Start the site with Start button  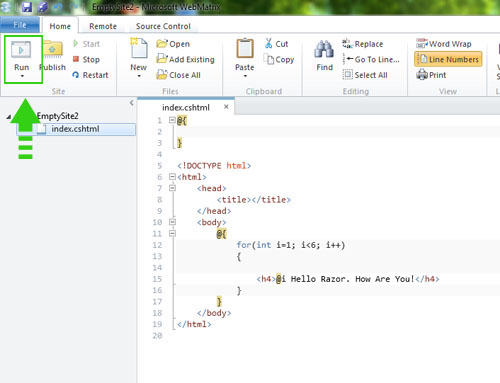(x=86, y=44)
